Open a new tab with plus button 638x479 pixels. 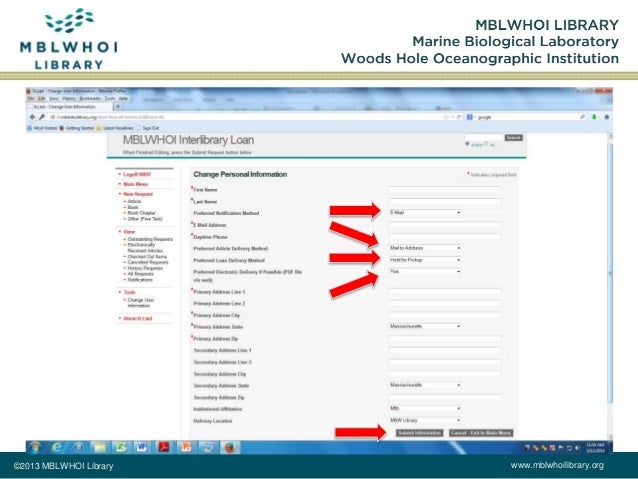coord(118,107)
